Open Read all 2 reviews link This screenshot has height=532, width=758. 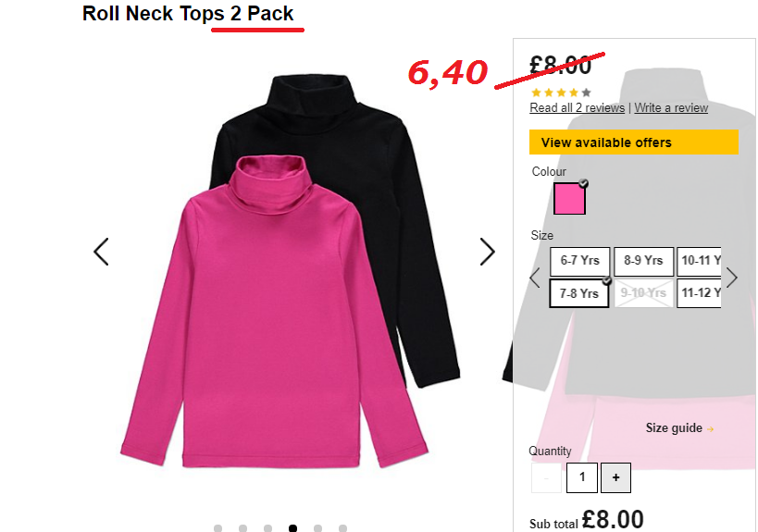pos(578,107)
